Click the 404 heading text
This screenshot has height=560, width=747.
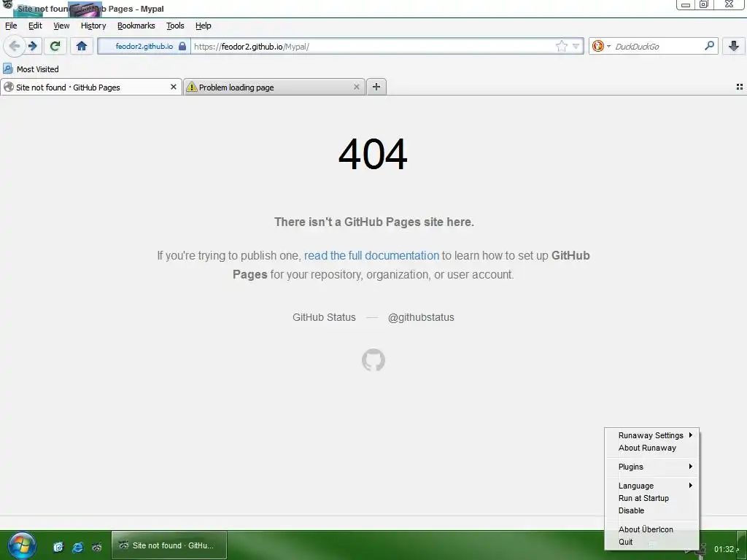tap(373, 154)
